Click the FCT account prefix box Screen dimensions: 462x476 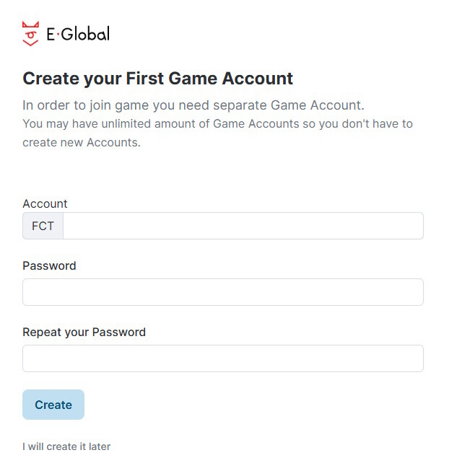[43, 226]
